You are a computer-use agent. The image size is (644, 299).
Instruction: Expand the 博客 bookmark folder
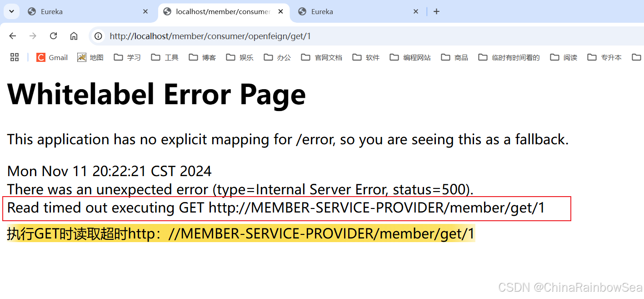203,57
